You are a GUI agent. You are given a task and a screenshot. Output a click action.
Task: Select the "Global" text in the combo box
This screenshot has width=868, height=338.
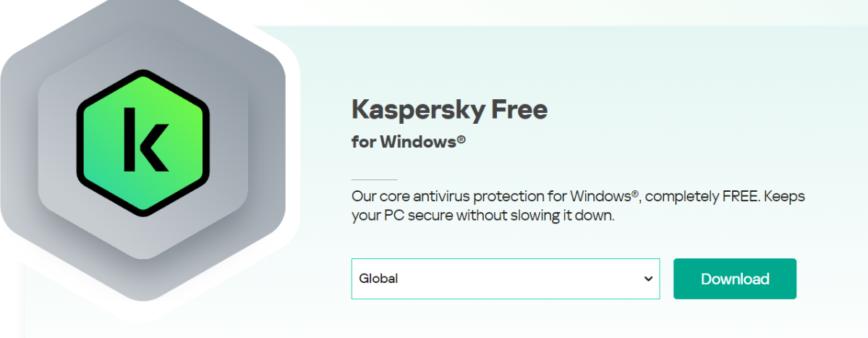point(378,279)
